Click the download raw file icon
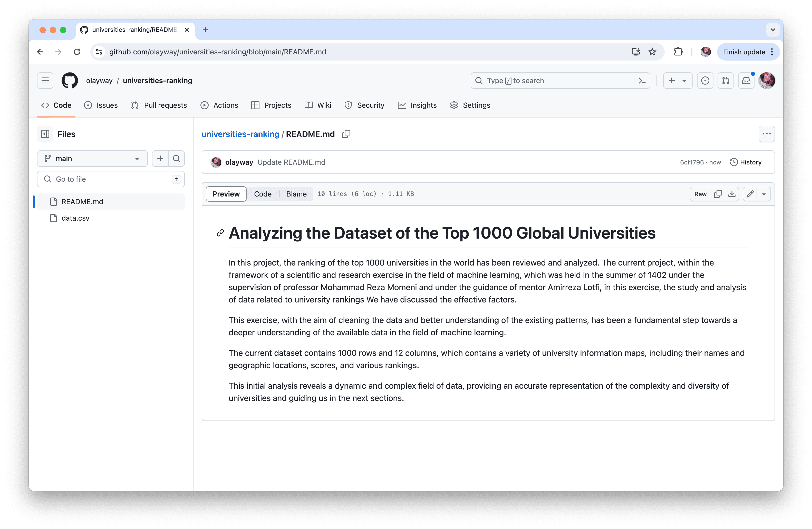 (732, 194)
